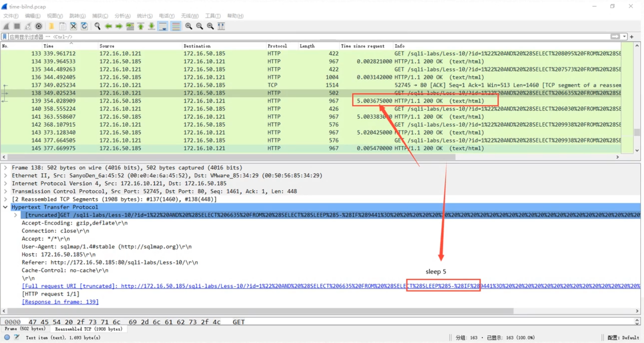Open 捕获(C) menu
644x343 pixels.
point(100,16)
